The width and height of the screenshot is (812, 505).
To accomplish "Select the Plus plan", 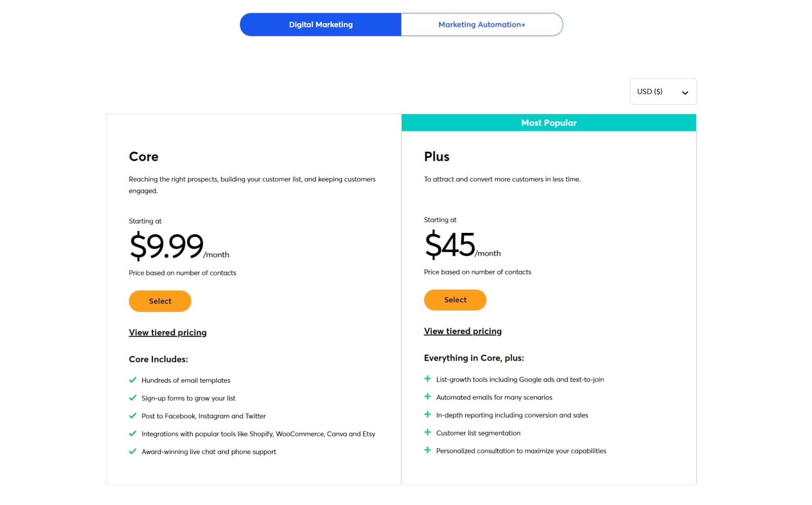I will click(x=455, y=300).
